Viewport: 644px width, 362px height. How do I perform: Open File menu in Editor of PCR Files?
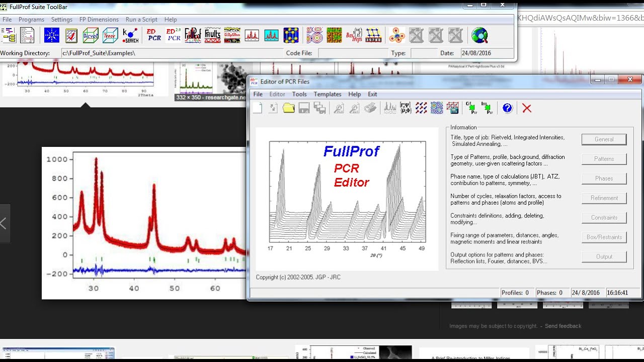click(258, 94)
